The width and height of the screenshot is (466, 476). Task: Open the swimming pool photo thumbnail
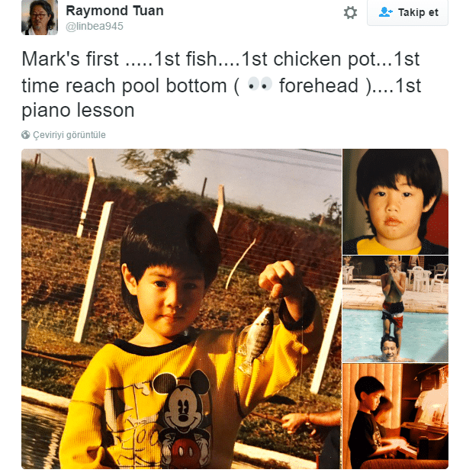395,309
